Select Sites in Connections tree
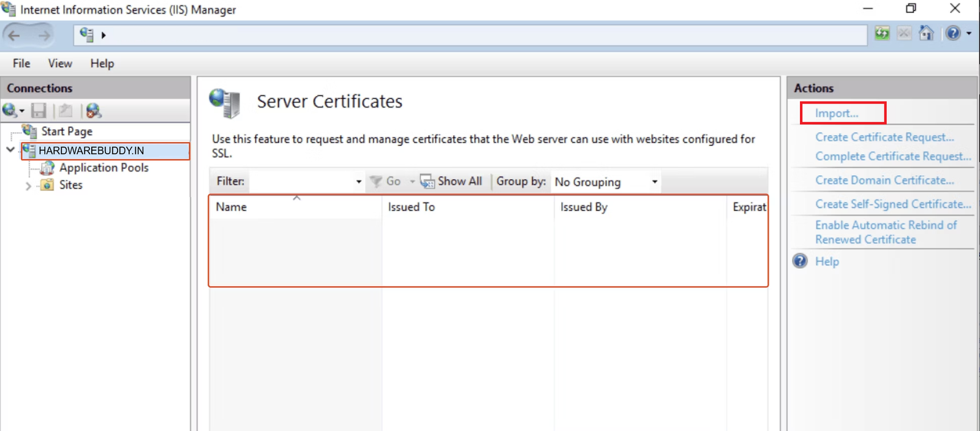 (71, 185)
